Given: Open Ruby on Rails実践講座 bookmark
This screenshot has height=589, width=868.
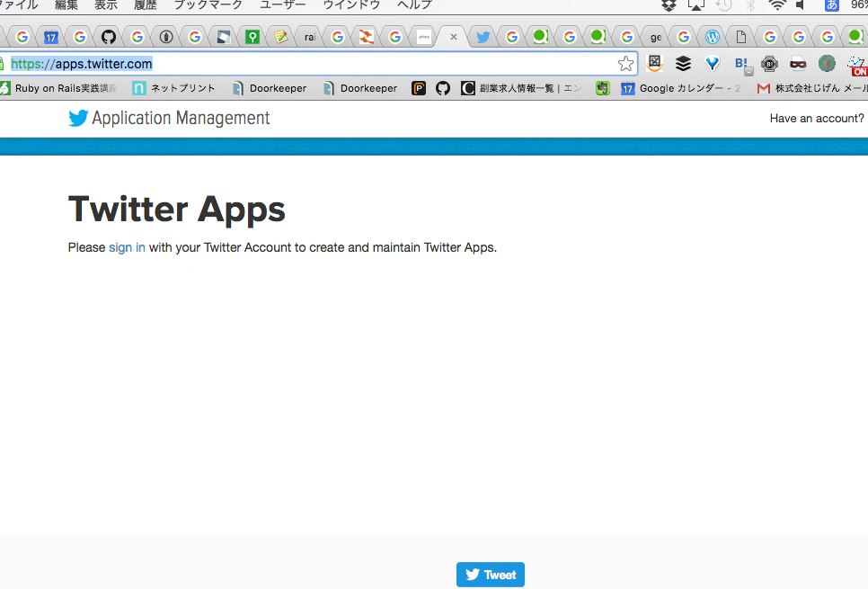Looking at the screenshot, I should (x=59, y=88).
